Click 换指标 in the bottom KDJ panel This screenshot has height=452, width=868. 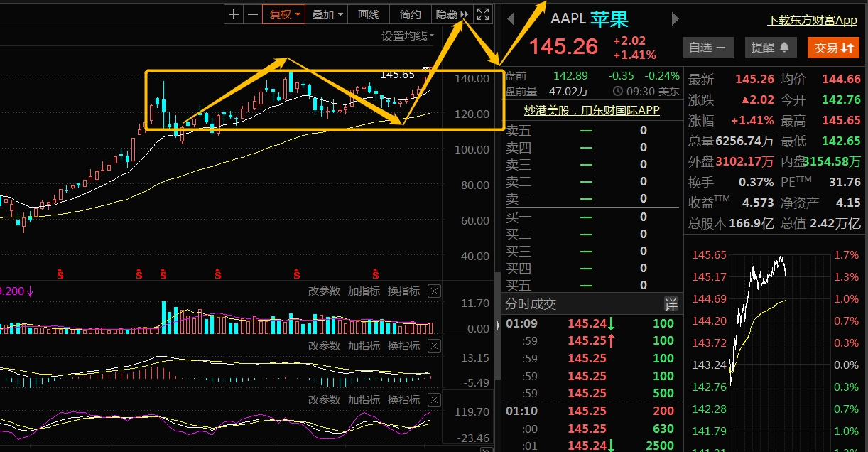tap(403, 401)
